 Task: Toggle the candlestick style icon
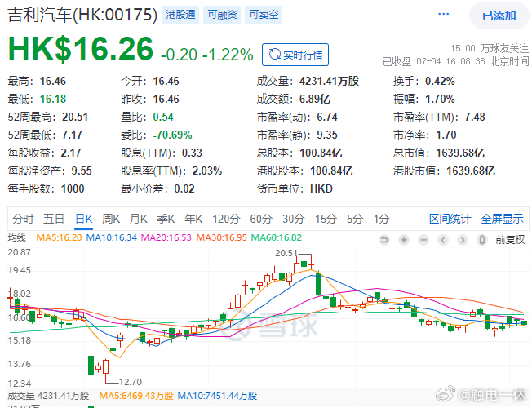coord(481,240)
